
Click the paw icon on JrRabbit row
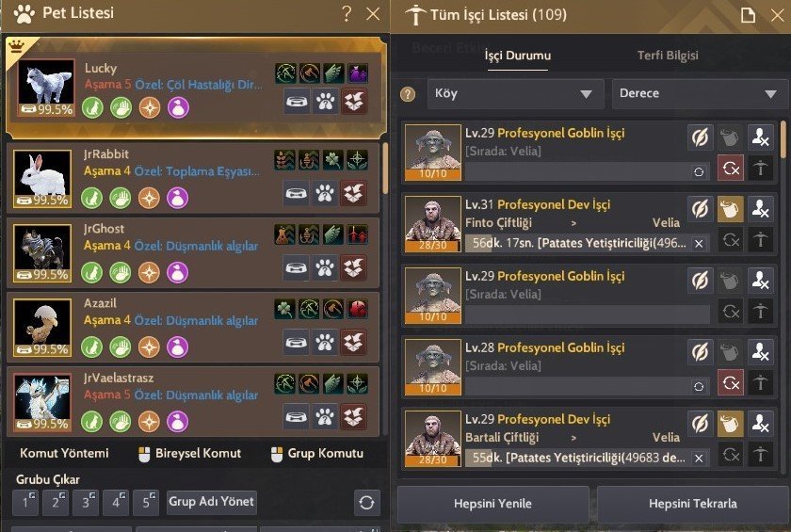point(325,193)
